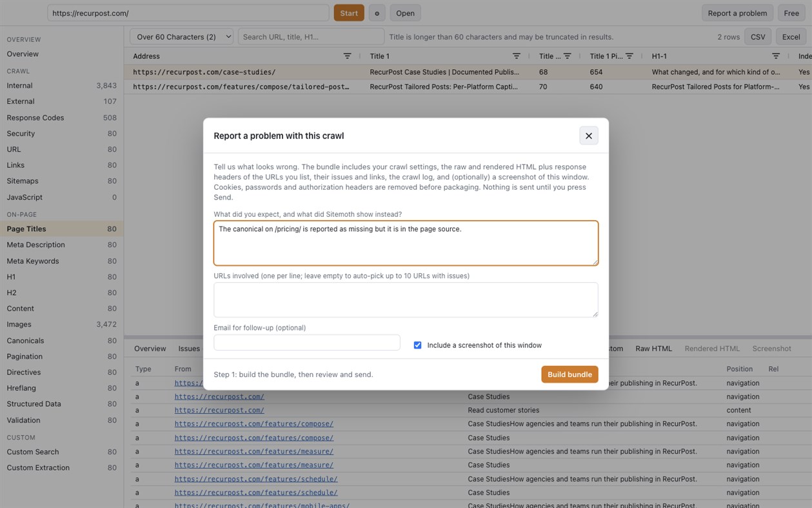Viewport: 812px width, 508px height.
Task: Switch to Raw HTML tab
Action: [x=653, y=349]
